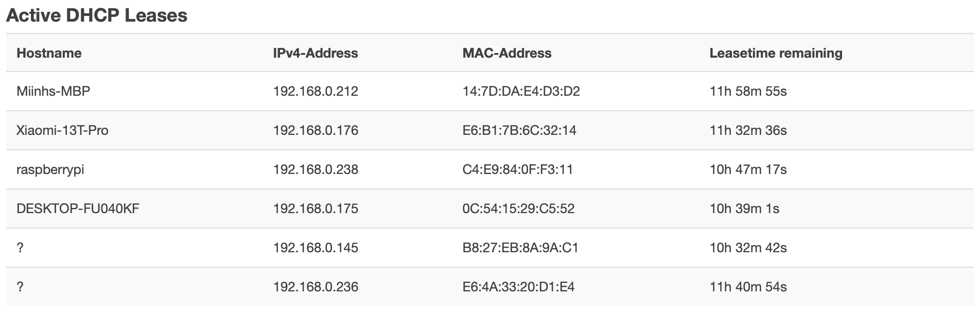Select MAC address C4:E9:84:0F:F3:11
The width and height of the screenshot is (980, 313).
(x=517, y=169)
